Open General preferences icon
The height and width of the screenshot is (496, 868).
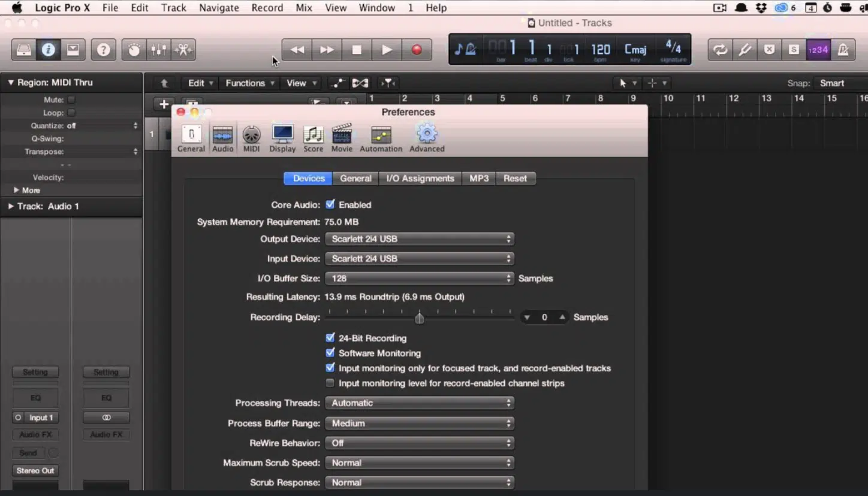[x=191, y=138]
